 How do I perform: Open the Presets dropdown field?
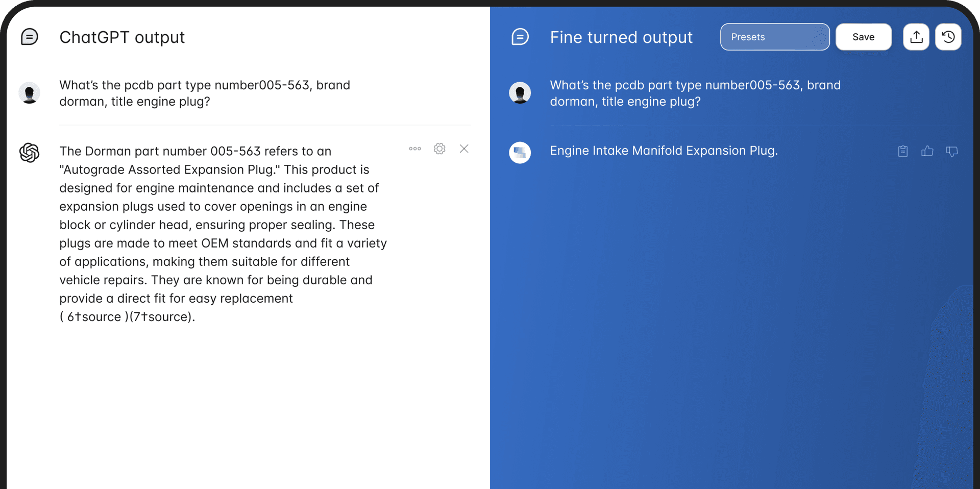(x=775, y=37)
